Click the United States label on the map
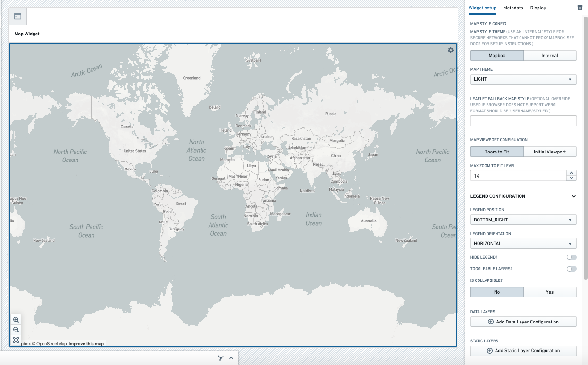 pos(135,151)
